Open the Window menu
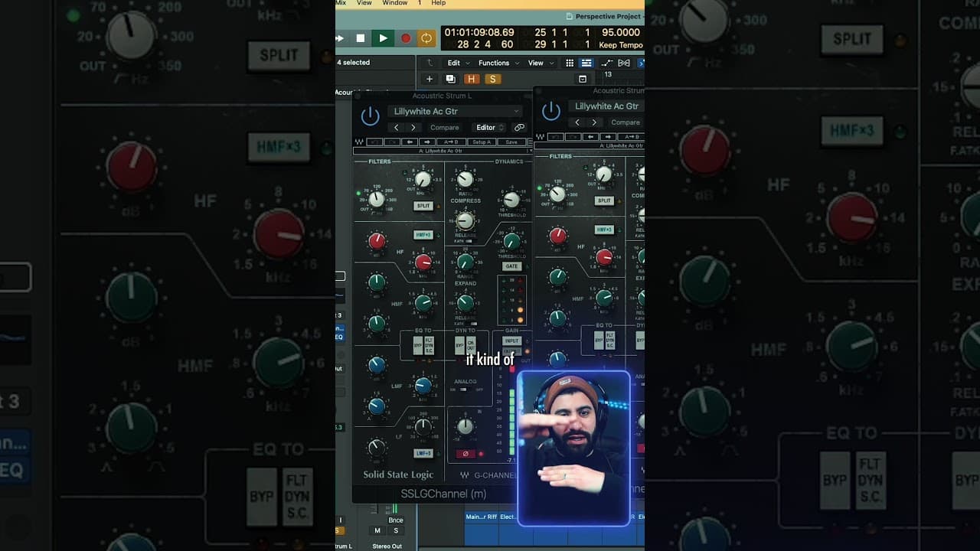 [x=395, y=3]
